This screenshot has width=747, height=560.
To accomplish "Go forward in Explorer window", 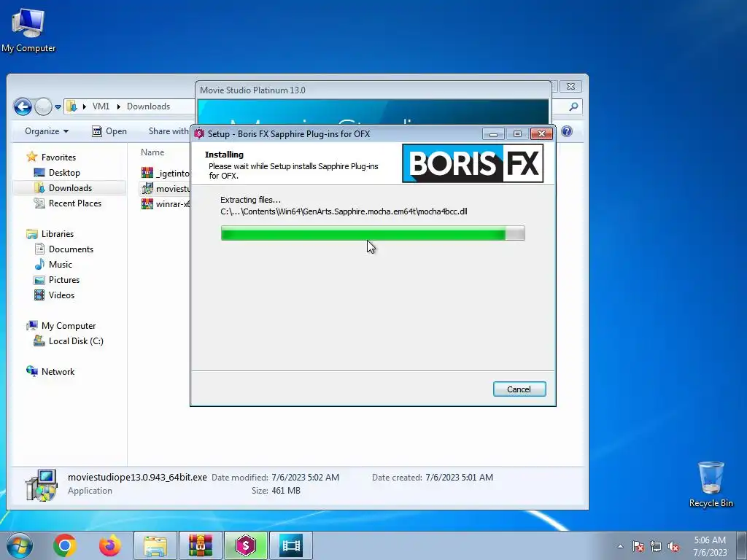I will coord(43,106).
